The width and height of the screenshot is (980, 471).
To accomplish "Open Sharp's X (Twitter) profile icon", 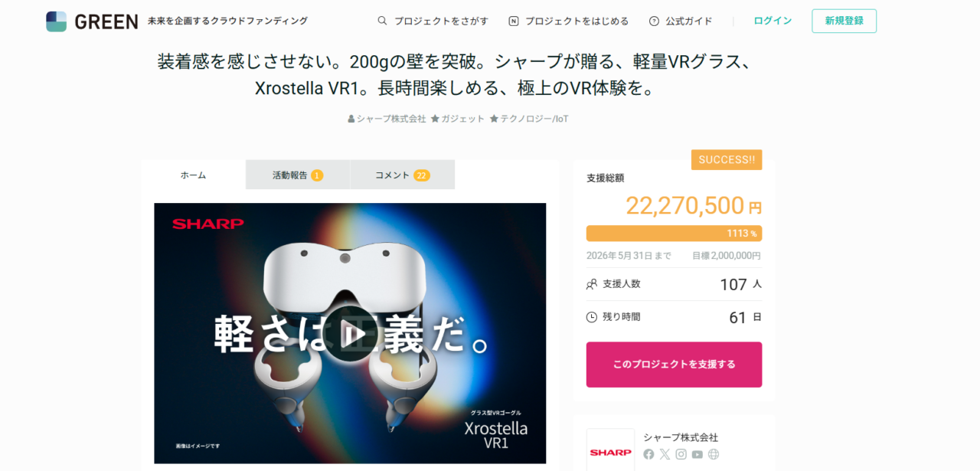I will pyautogui.click(x=665, y=454).
